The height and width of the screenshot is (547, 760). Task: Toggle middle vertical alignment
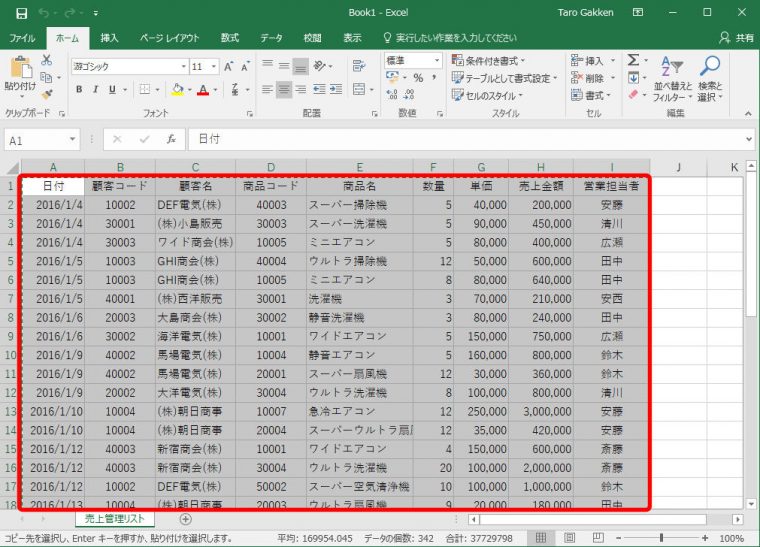pos(284,65)
